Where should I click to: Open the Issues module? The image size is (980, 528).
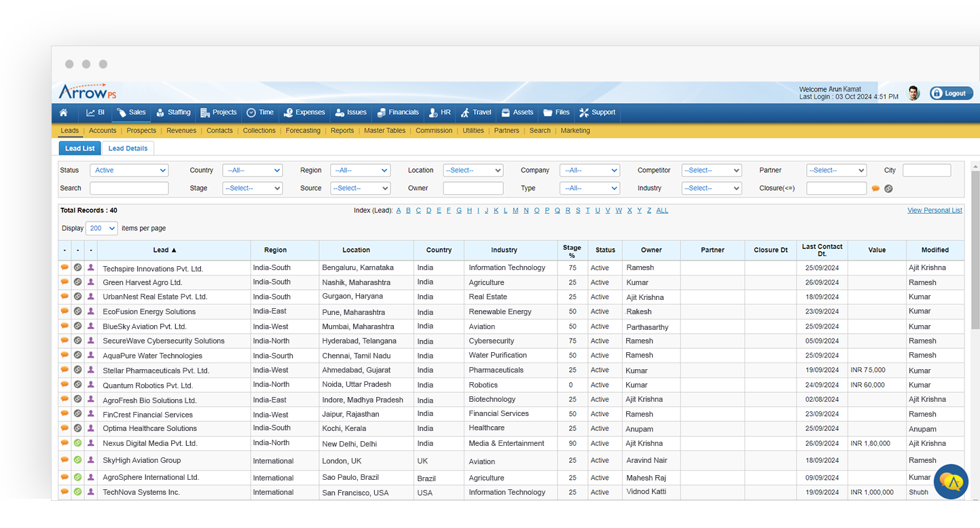pos(351,113)
